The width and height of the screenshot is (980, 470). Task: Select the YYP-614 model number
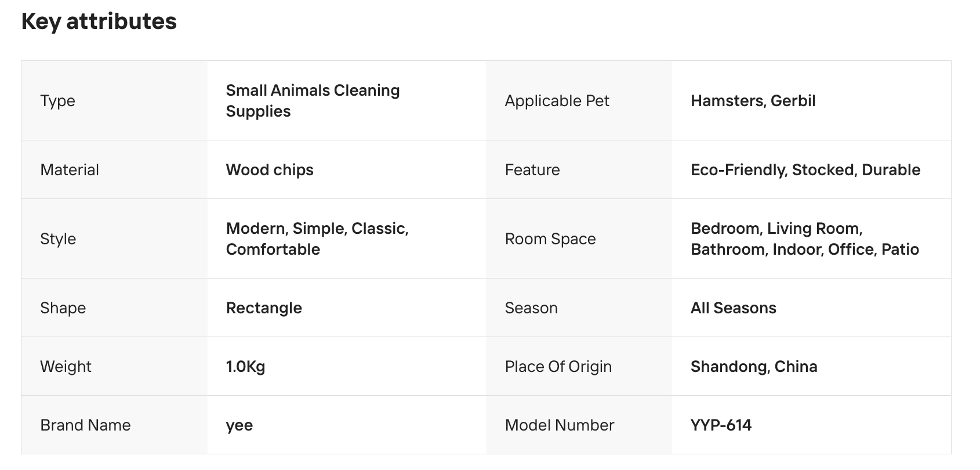(x=721, y=425)
